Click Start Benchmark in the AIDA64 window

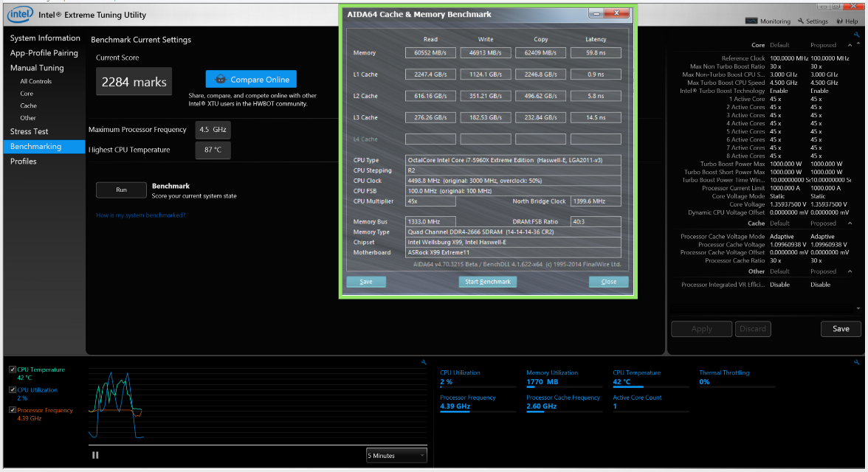click(487, 282)
